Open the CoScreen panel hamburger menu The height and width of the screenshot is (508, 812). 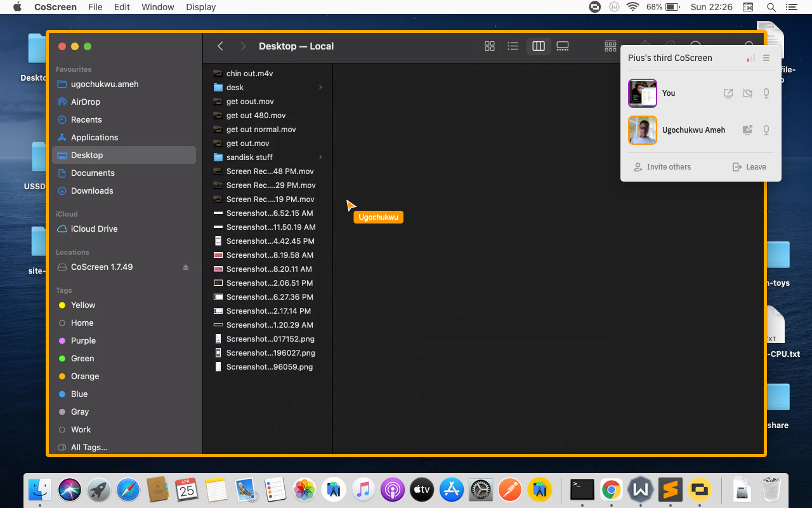tap(766, 58)
